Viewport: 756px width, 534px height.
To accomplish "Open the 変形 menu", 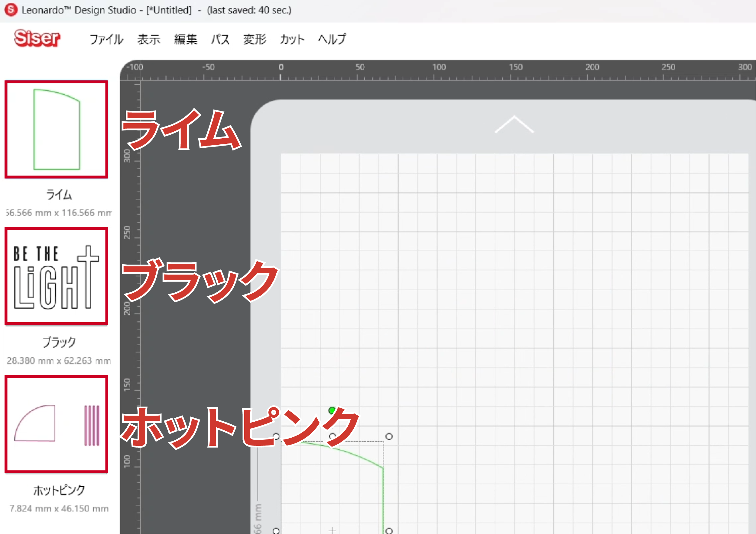I will [x=255, y=39].
